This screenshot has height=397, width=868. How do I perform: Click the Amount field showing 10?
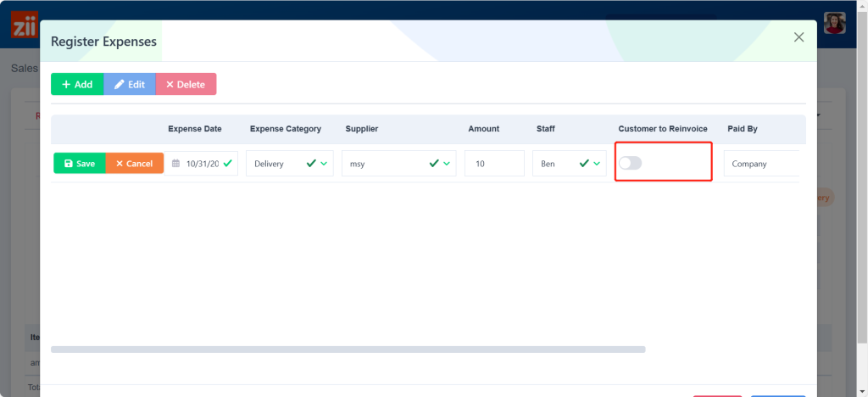point(494,164)
